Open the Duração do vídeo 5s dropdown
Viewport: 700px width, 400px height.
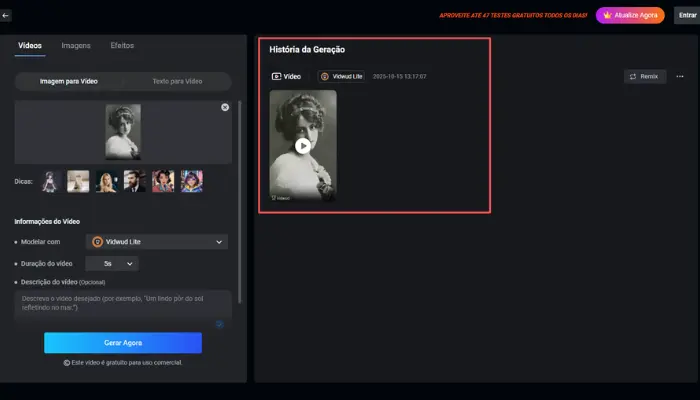pyautogui.click(x=112, y=264)
